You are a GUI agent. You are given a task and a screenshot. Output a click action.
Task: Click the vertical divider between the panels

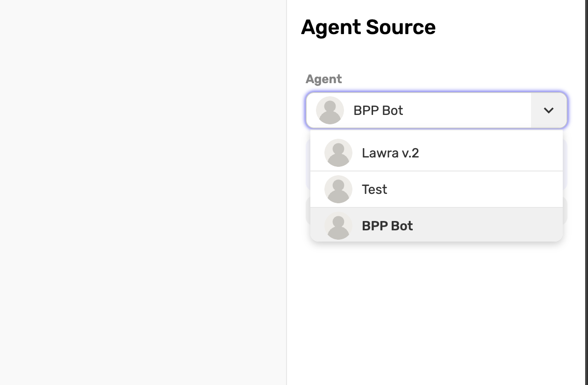click(287, 192)
